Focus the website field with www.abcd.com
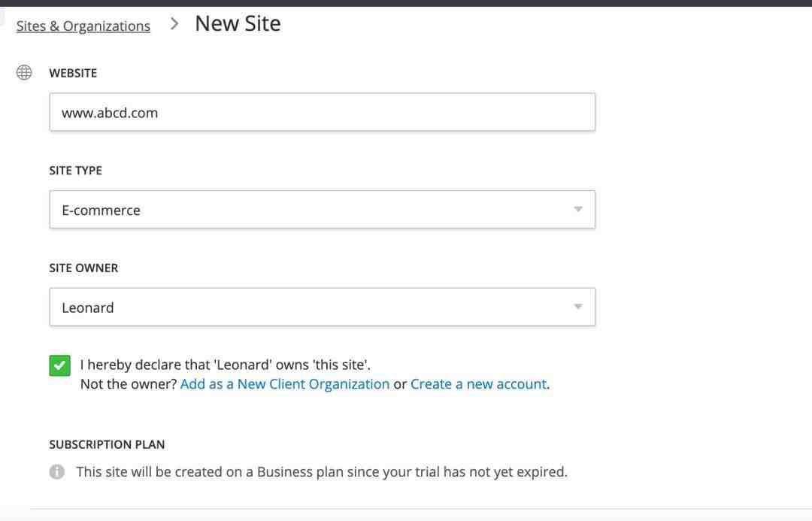This screenshot has width=812, height=521. click(x=322, y=112)
